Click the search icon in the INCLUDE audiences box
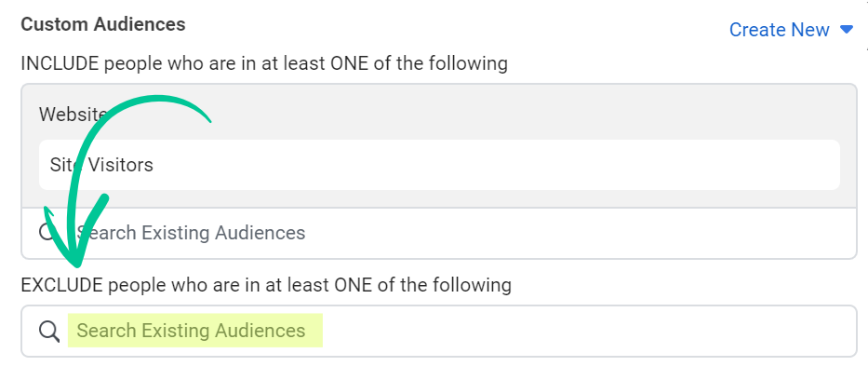 (x=47, y=232)
